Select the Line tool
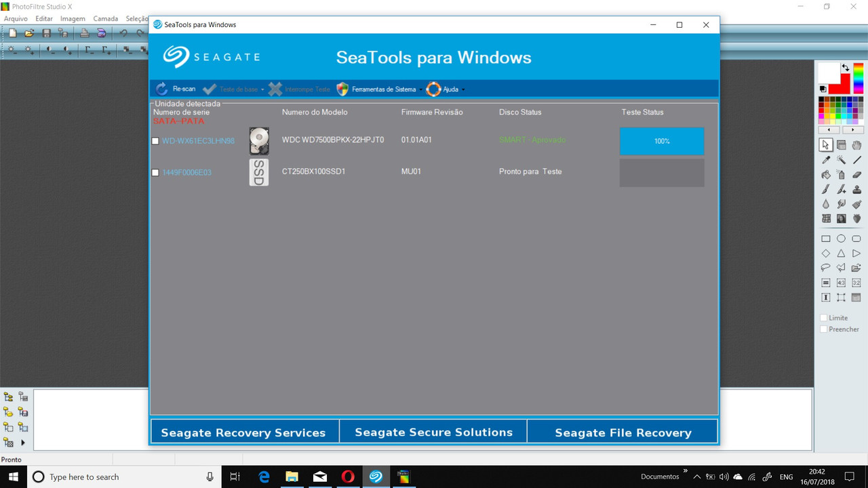 856,160
